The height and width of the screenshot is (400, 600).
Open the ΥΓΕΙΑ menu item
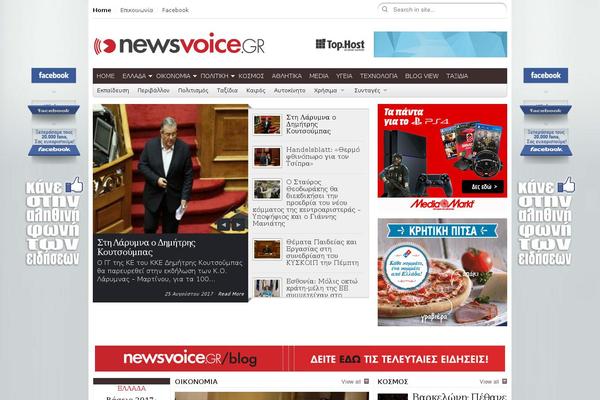click(x=344, y=76)
